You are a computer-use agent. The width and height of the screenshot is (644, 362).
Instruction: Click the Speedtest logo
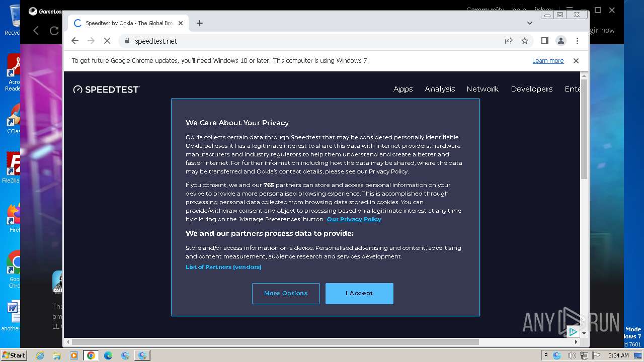(106, 89)
